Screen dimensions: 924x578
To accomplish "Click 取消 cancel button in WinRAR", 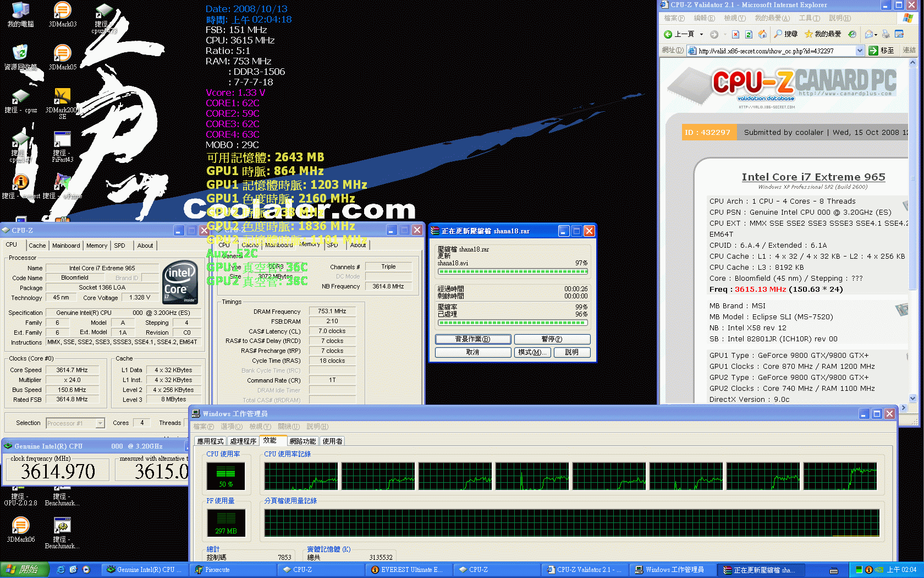I will (x=472, y=352).
